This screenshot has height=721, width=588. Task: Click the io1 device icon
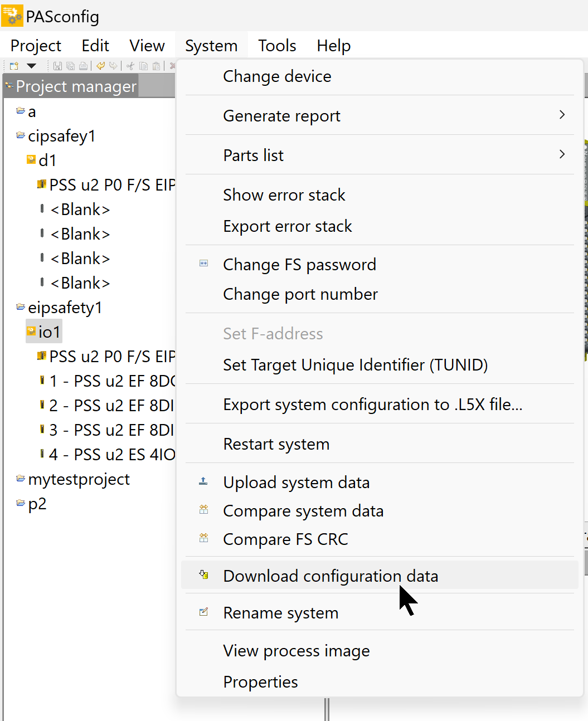pos(31,332)
